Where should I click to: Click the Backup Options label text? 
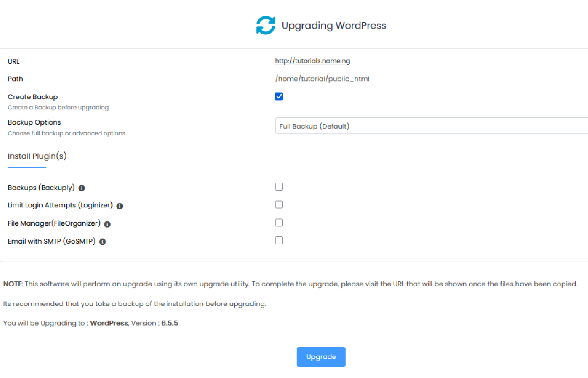[34, 122]
